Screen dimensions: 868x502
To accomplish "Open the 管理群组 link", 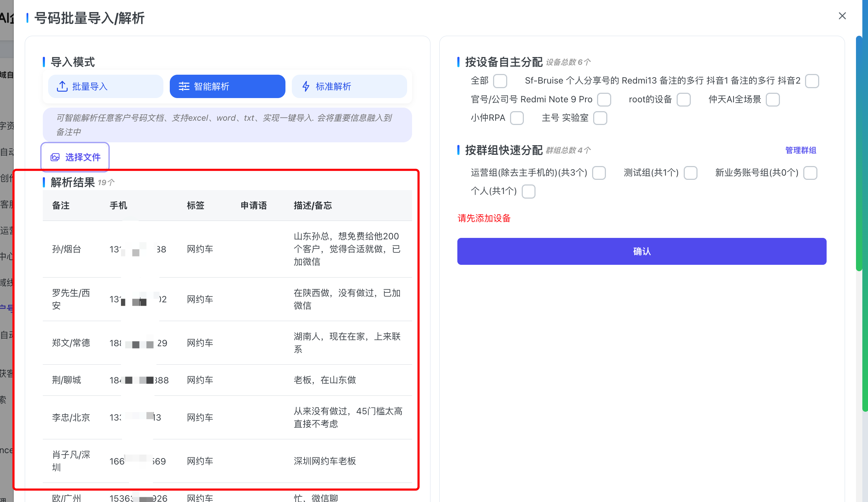I will coord(800,150).
